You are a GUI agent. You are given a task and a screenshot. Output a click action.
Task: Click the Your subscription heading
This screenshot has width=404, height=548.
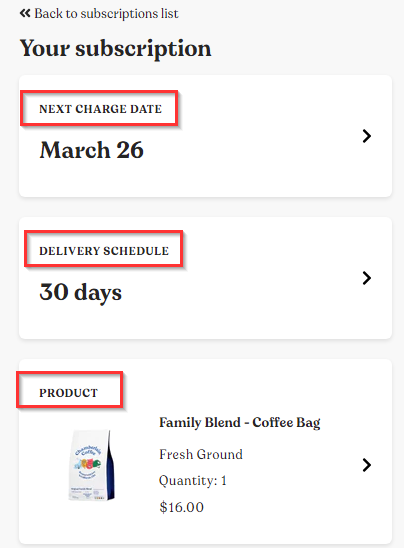[115, 49]
